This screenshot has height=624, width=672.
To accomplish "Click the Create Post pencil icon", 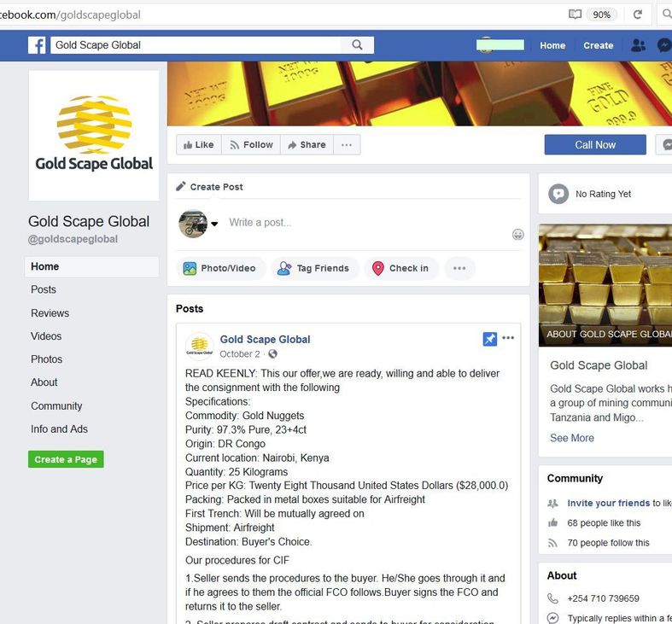I will click(181, 186).
